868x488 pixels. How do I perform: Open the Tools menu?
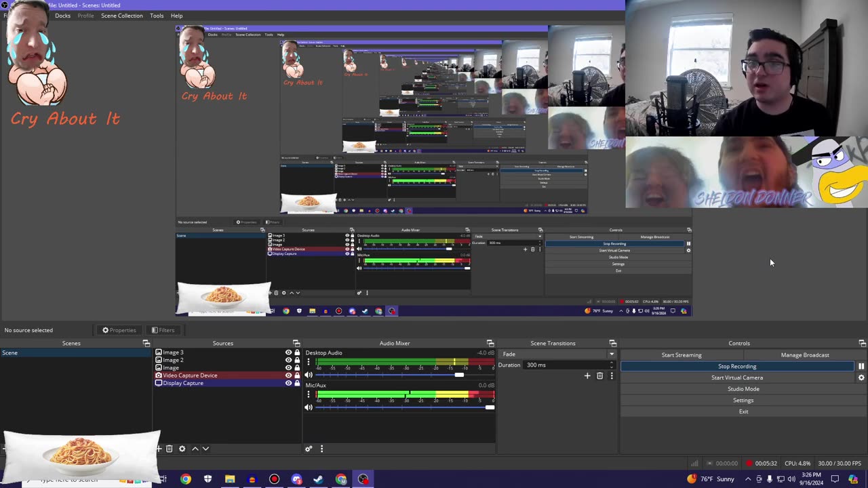(157, 16)
